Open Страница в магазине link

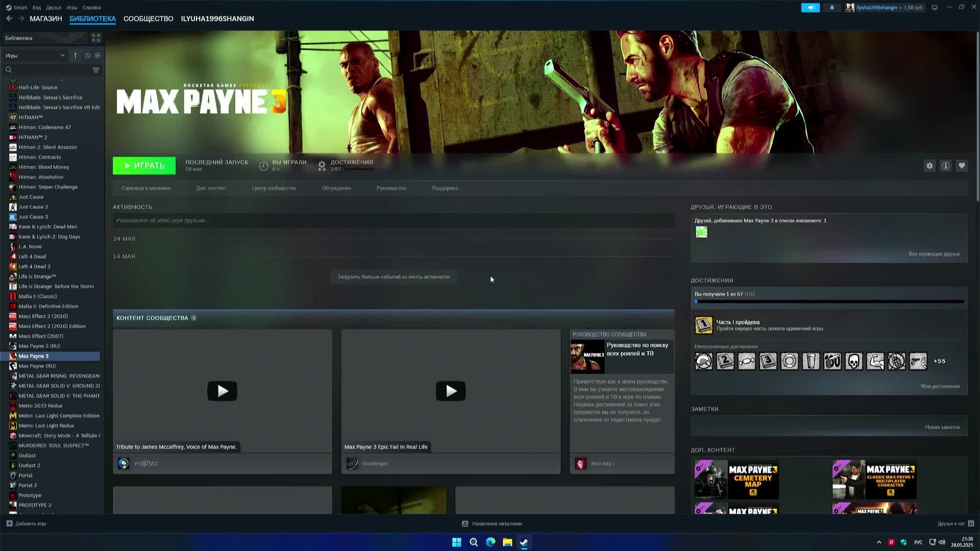coord(146,188)
